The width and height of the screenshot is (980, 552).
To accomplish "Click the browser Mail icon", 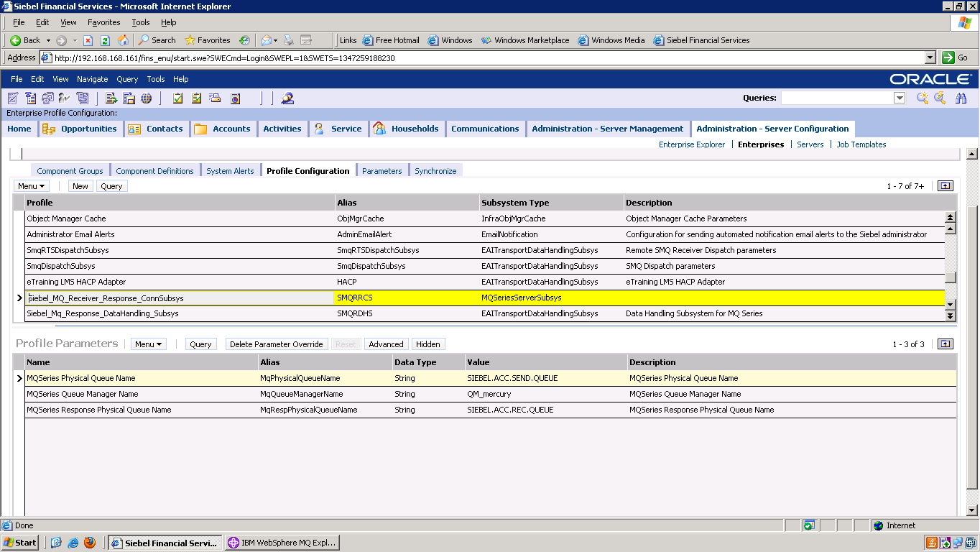I will (267, 40).
